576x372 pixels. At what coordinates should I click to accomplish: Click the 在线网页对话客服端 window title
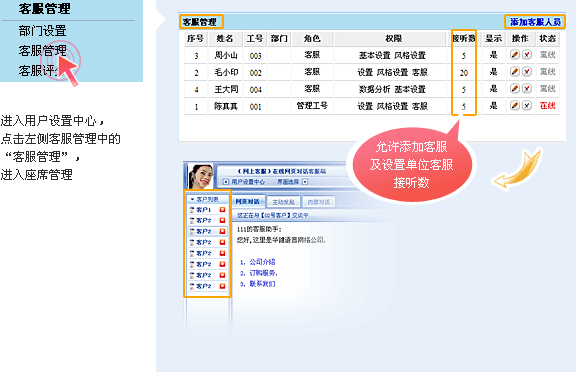point(281,171)
